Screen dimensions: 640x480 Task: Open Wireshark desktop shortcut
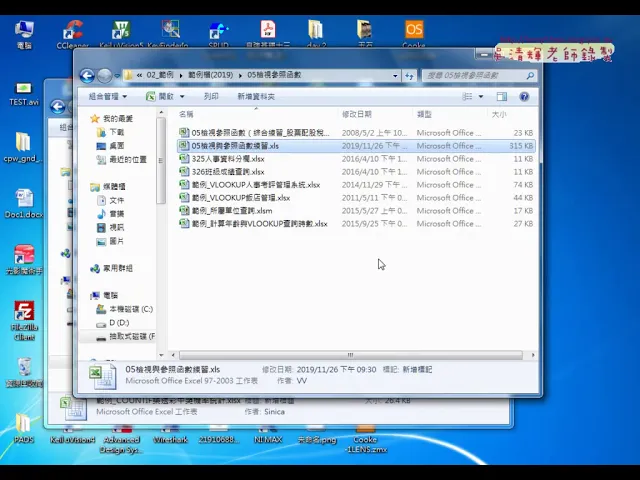(170, 436)
